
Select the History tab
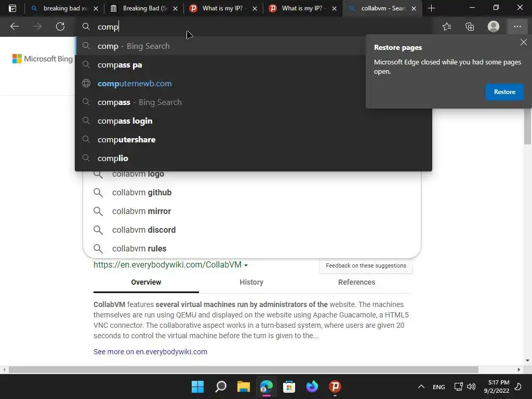(251, 282)
